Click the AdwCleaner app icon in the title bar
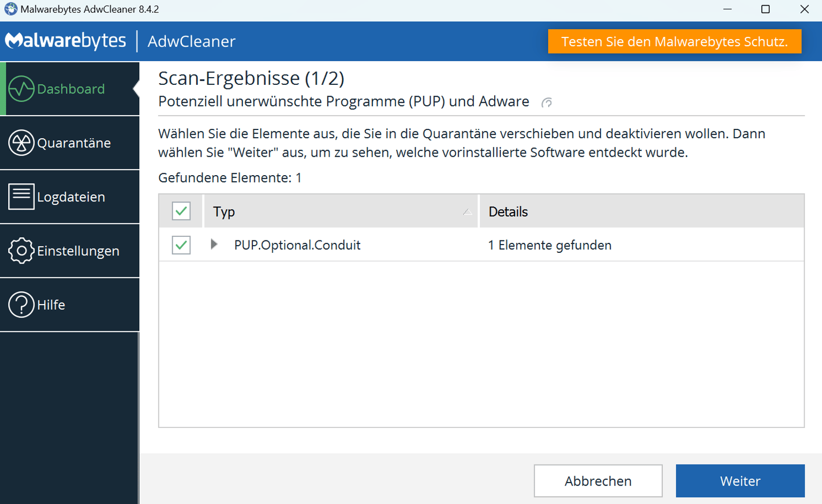 pyautogui.click(x=9, y=9)
